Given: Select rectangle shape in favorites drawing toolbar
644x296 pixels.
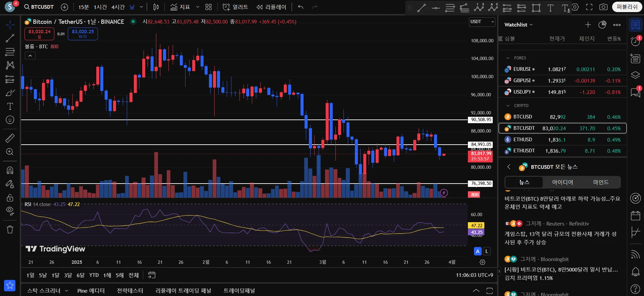Looking at the screenshot, I should point(536,8).
